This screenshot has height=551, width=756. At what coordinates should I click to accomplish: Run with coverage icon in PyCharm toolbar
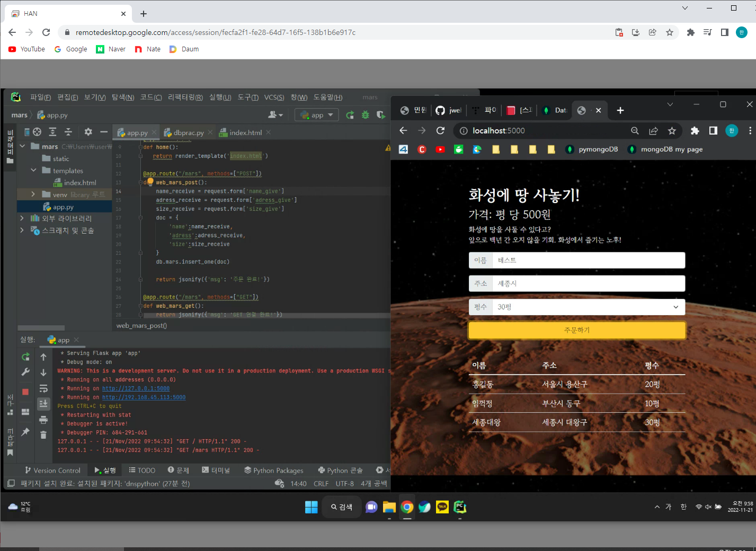(x=380, y=115)
